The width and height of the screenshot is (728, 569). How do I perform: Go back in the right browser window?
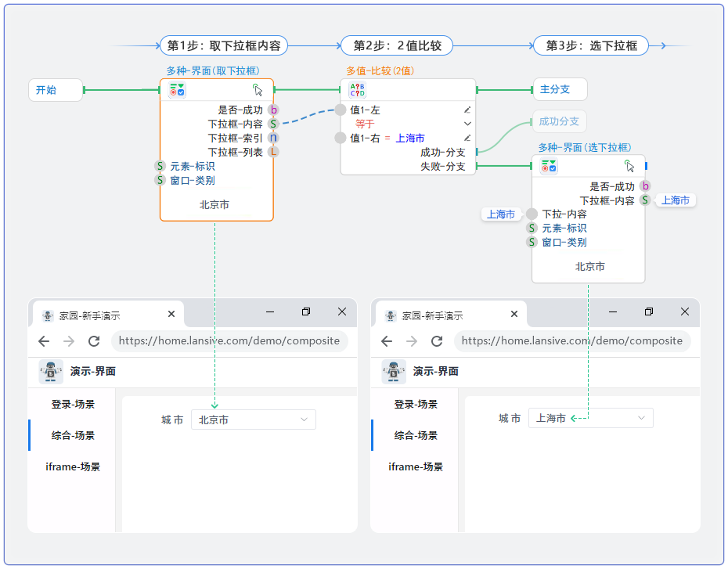[x=387, y=341]
